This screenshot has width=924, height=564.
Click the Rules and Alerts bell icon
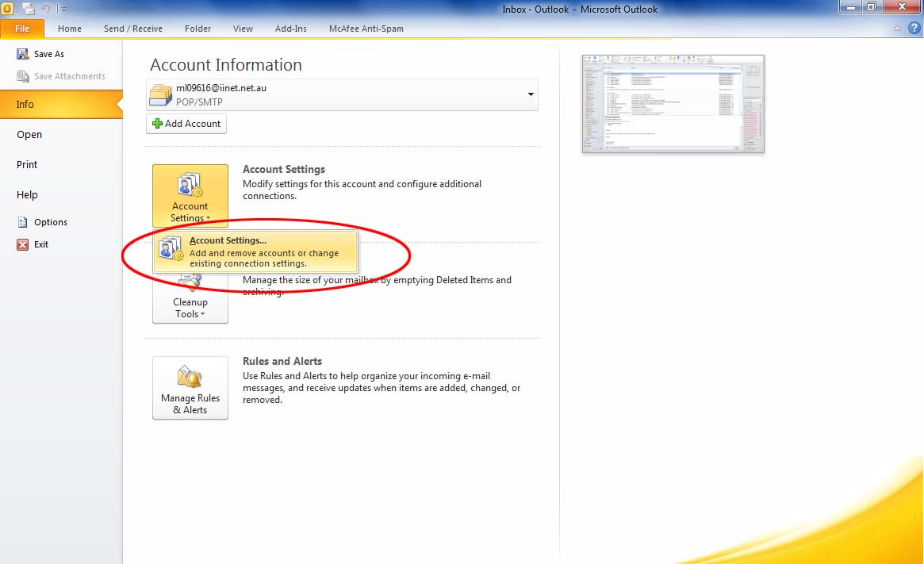tap(190, 377)
